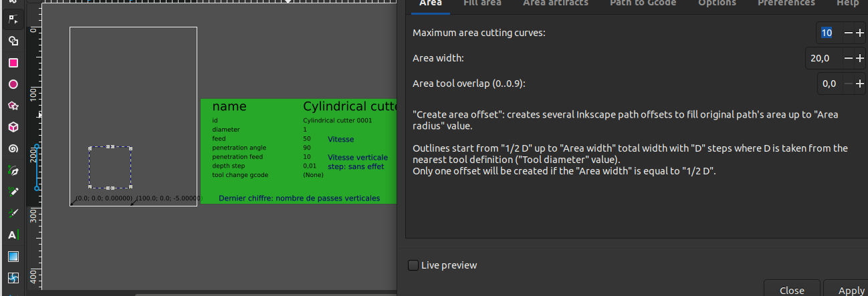The image size is (868, 296).
Task: Decrease the Area tool overlap value
Action: [848, 84]
